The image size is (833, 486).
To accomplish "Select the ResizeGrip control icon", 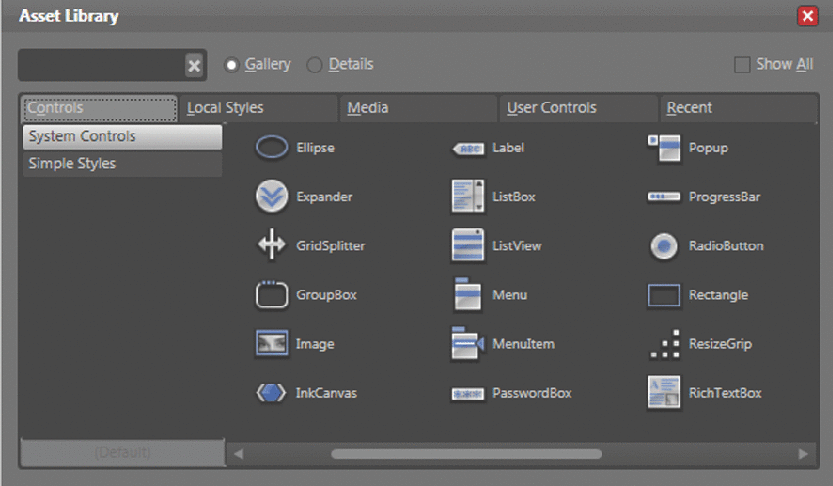I will [664, 344].
